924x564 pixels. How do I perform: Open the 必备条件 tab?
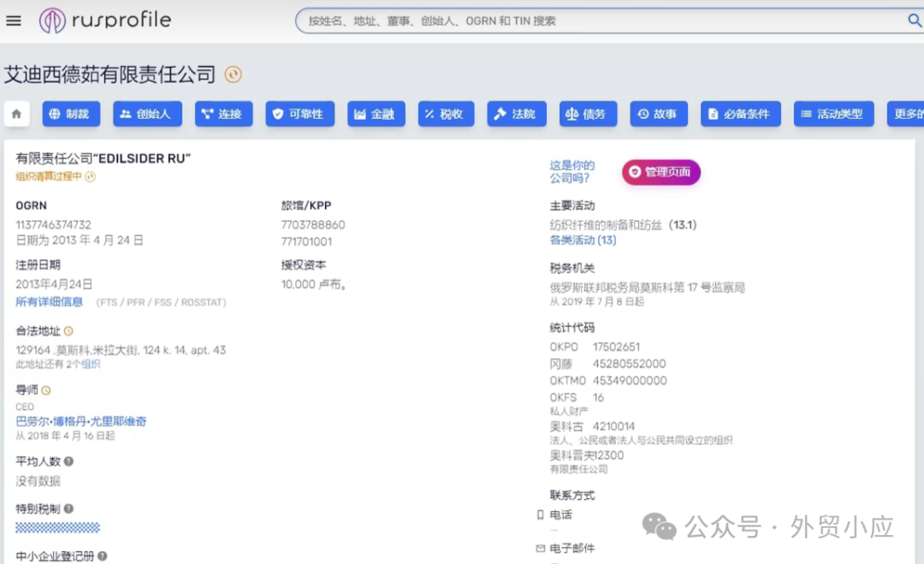741,114
